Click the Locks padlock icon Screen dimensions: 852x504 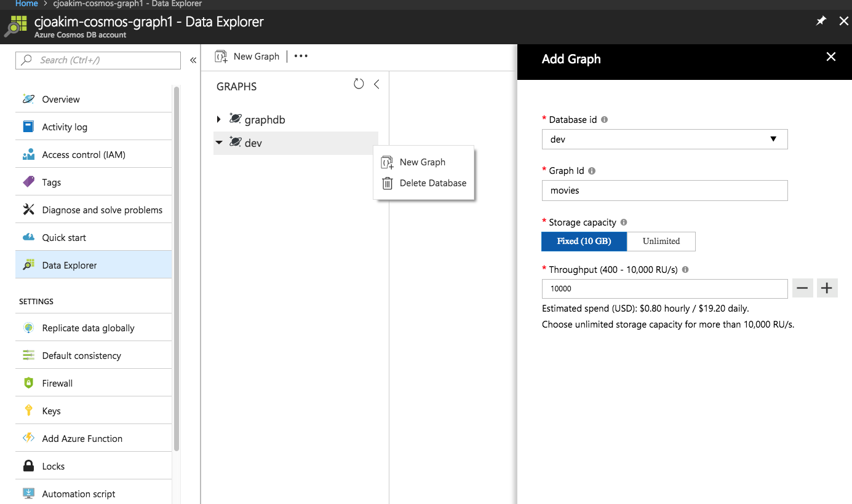pyautogui.click(x=28, y=466)
